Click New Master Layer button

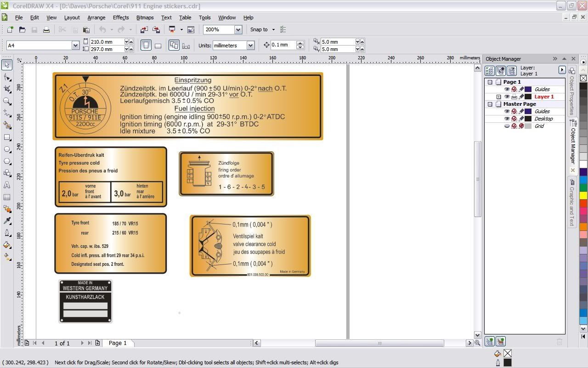pyautogui.click(x=501, y=341)
